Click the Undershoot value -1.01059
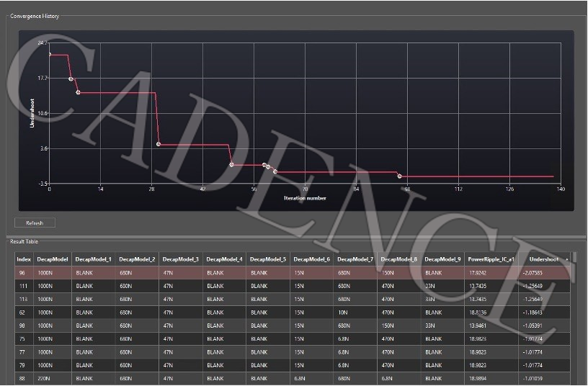588x386 pixels. pyautogui.click(x=533, y=379)
